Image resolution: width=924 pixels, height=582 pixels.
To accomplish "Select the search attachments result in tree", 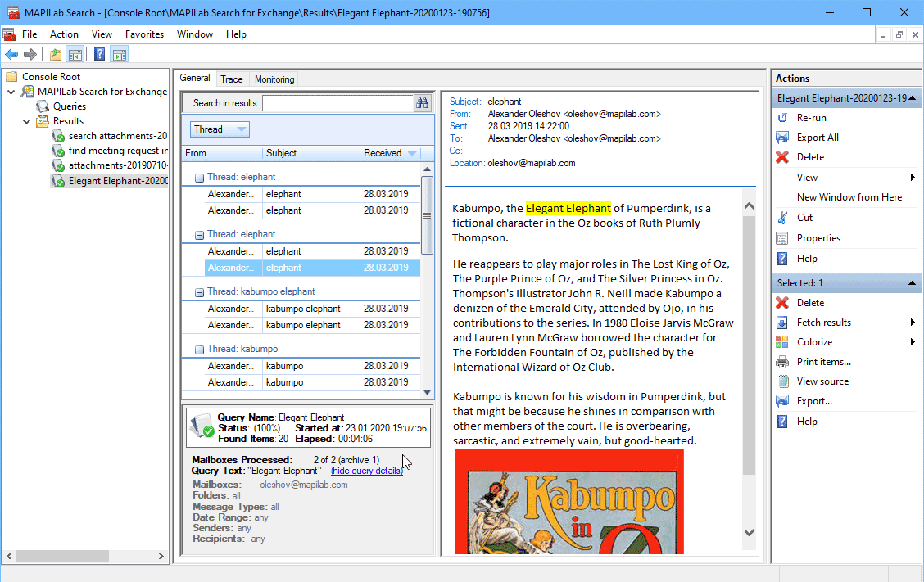I will [118, 136].
